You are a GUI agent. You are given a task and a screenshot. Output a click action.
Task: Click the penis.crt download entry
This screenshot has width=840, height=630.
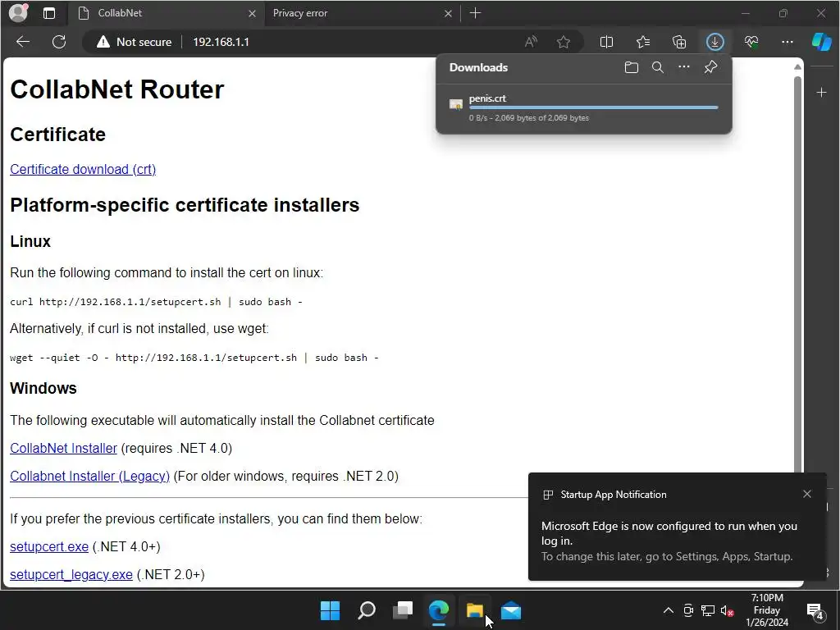(584, 107)
